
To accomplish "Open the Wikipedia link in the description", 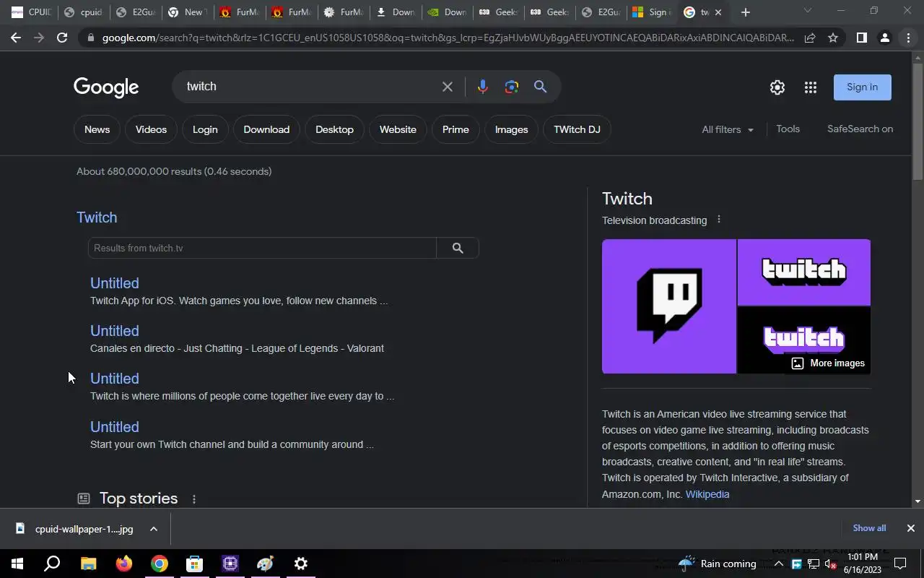I will click(707, 494).
